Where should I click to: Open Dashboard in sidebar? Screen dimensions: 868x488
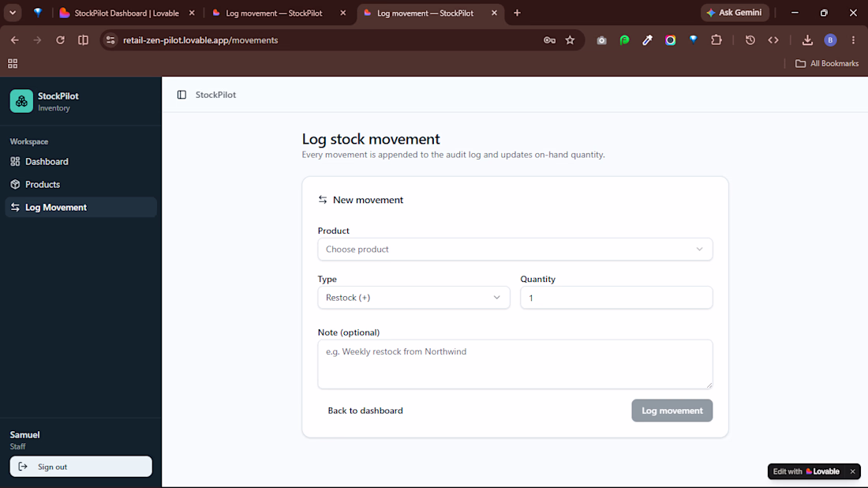[x=80, y=162]
